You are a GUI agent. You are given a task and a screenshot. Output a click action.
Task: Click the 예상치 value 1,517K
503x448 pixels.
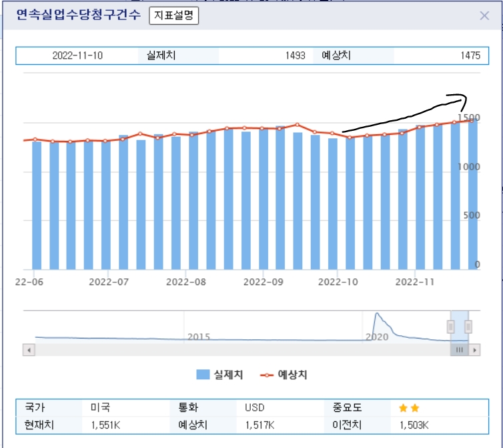tap(260, 425)
